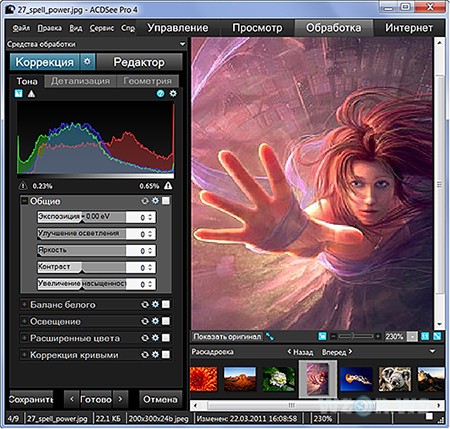The width and height of the screenshot is (450, 429).
Task: Click the blue icon left of zoom slider
Action: pyautogui.click(x=322, y=336)
